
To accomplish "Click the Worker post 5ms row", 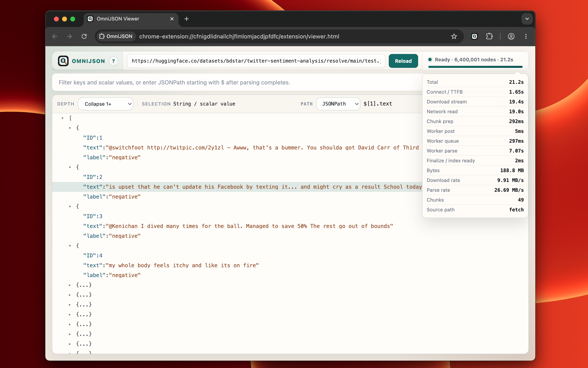I will [475, 131].
